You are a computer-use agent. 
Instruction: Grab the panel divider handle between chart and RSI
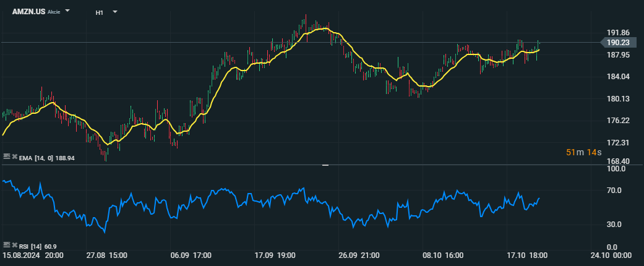coord(325,165)
